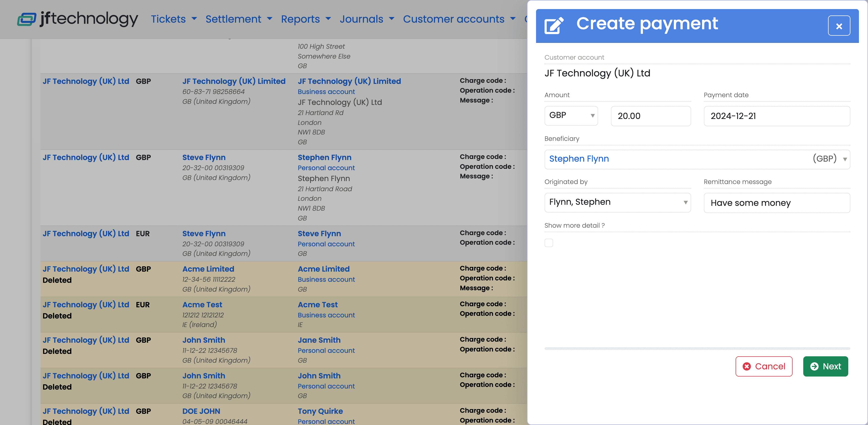Image resolution: width=868 pixels, height=425 pixels.
Task: Click the Next button
Action: pyautogui.click(x=825, y=366)
